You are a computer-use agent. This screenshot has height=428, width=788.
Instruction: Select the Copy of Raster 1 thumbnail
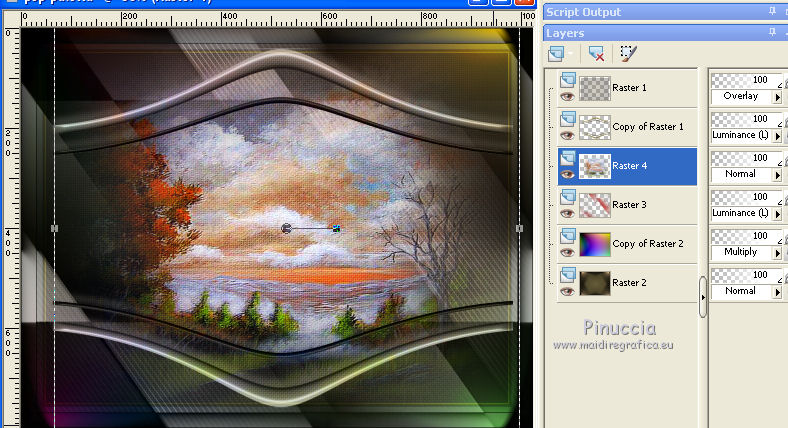[x=595, y=128]
